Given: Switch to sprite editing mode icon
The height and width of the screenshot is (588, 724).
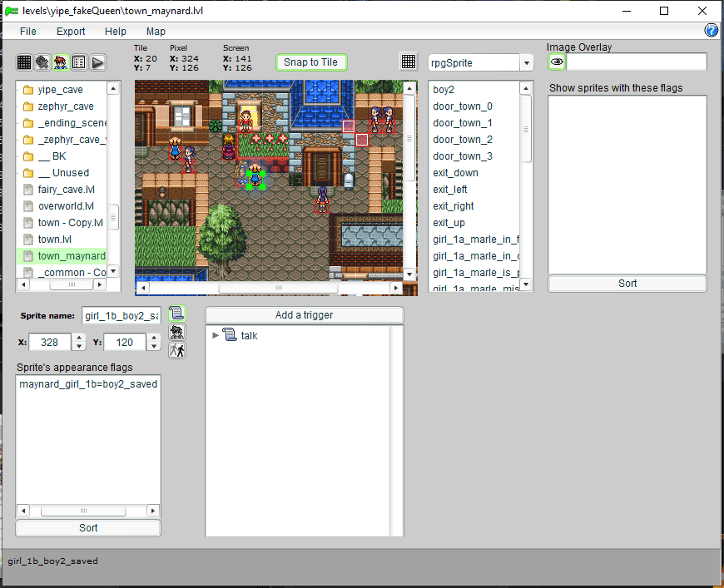Looking at the screenshot, I should click(x=61, y=62).
